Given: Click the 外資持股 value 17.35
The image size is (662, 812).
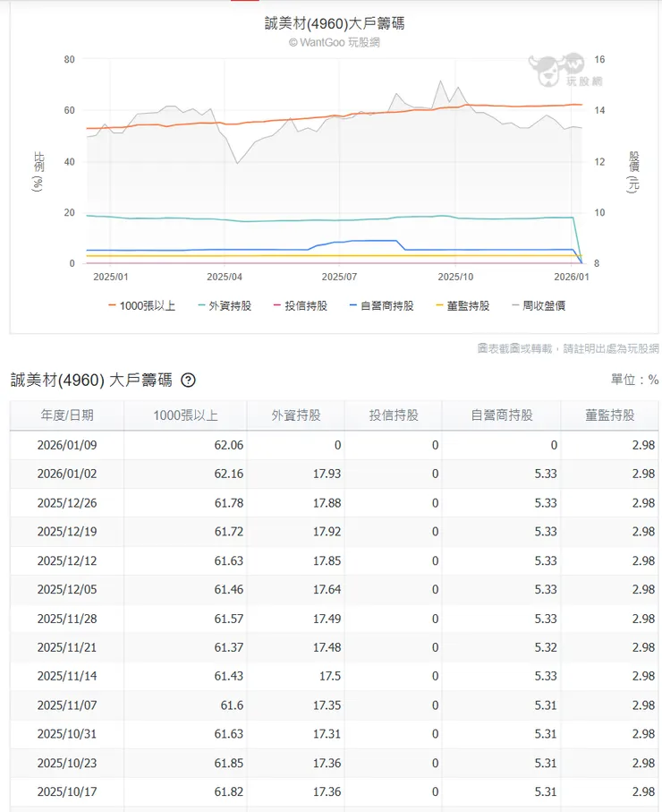Looking at the screenshot, I should 327,705.
